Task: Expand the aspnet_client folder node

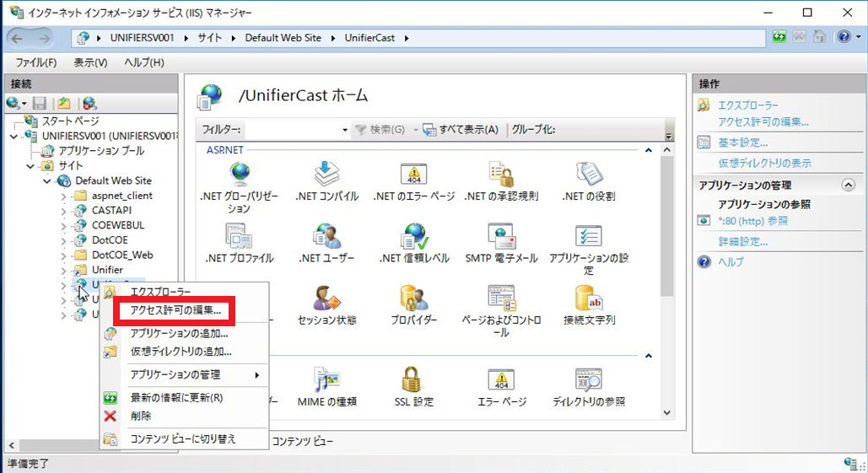Action: [63, 196]
